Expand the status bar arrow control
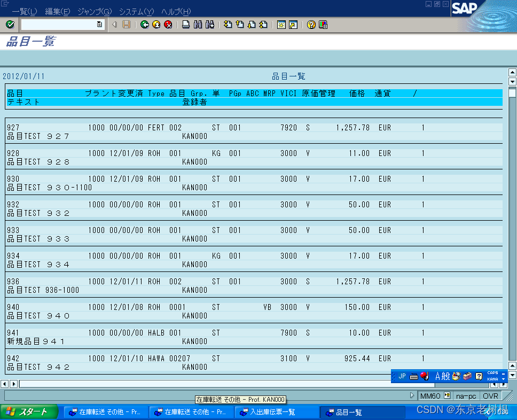 coord(411,395)
